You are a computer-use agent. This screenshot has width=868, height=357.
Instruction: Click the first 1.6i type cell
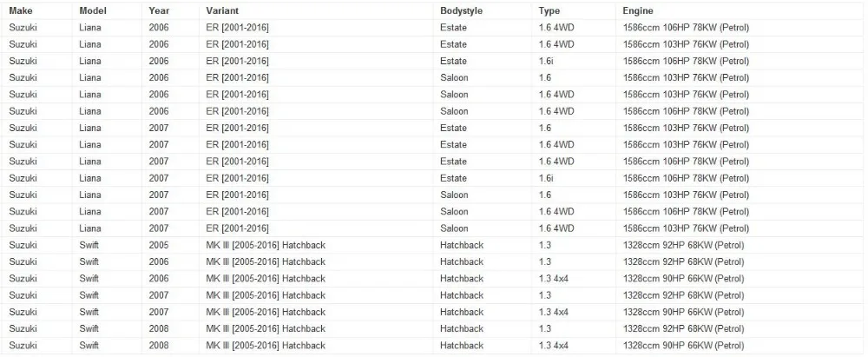[546, 61]
